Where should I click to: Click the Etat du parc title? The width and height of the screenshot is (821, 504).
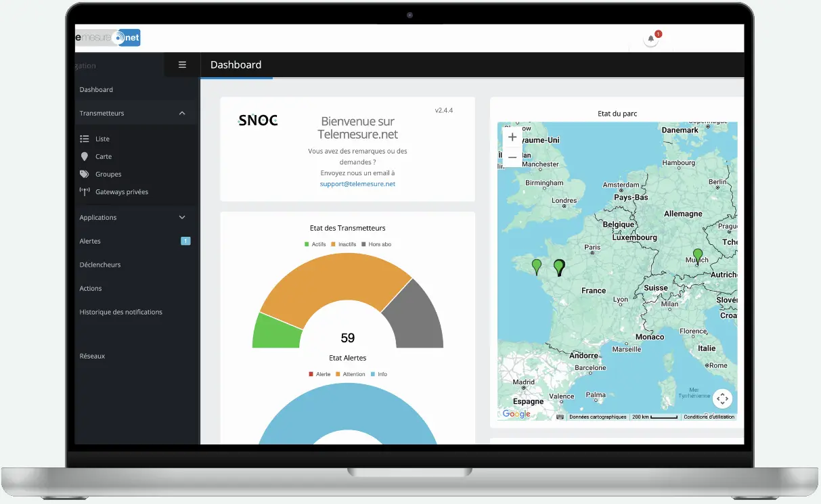point(617,114)
